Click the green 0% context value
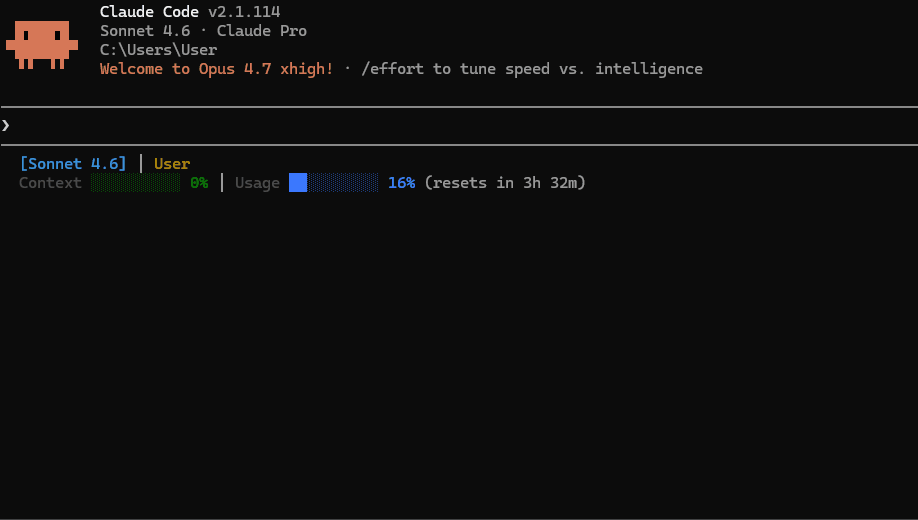The height and width of the screenshot is (520, 918). tap(199, 183)
